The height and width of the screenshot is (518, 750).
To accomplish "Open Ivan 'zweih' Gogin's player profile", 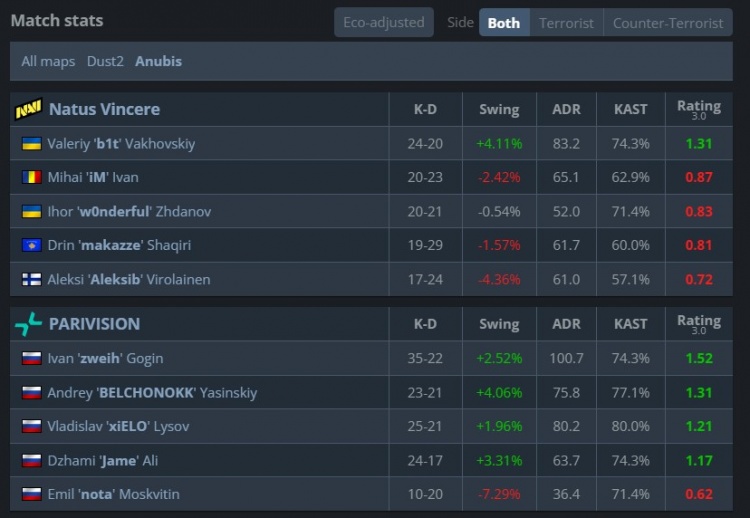I will [105, 358].
